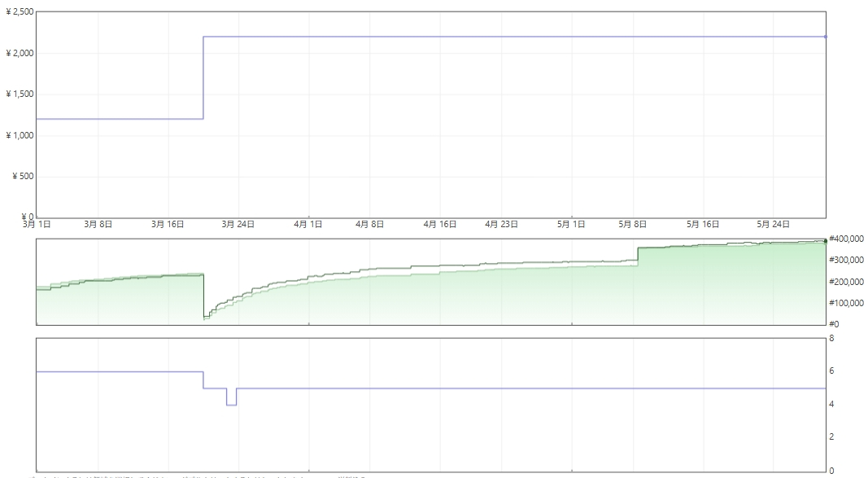Click the ¥ 2,500 price axis label
This screenshot has width=868, height=478.
pos(20,11)
